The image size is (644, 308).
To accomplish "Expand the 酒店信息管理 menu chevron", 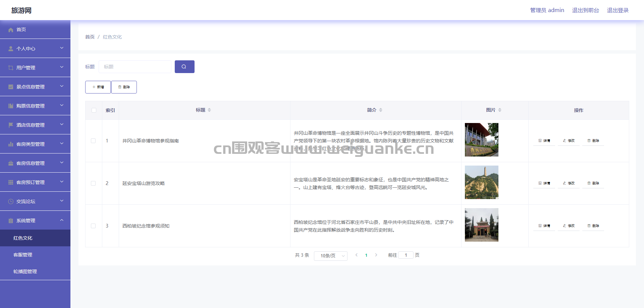I will pos(62,124).
